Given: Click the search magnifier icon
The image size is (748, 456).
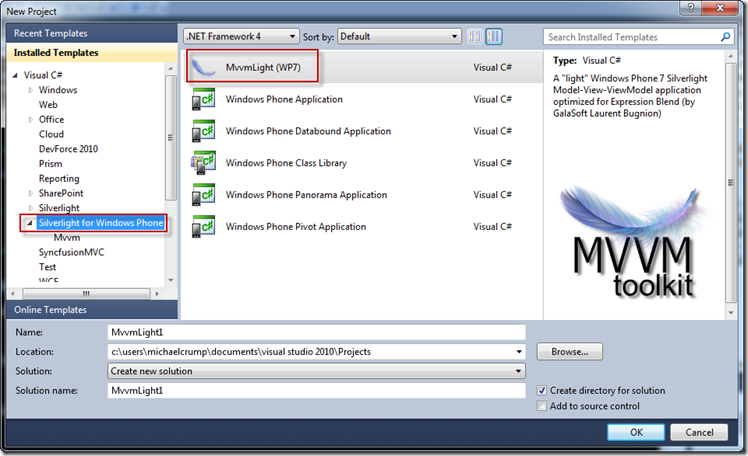Looking at the screenshot, I should pyautogui.click(x=725, y=37).
